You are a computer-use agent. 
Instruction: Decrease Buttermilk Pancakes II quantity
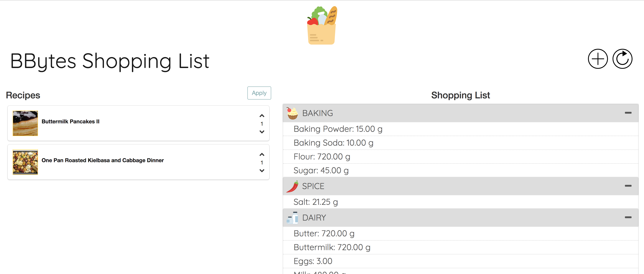point(262,132)
